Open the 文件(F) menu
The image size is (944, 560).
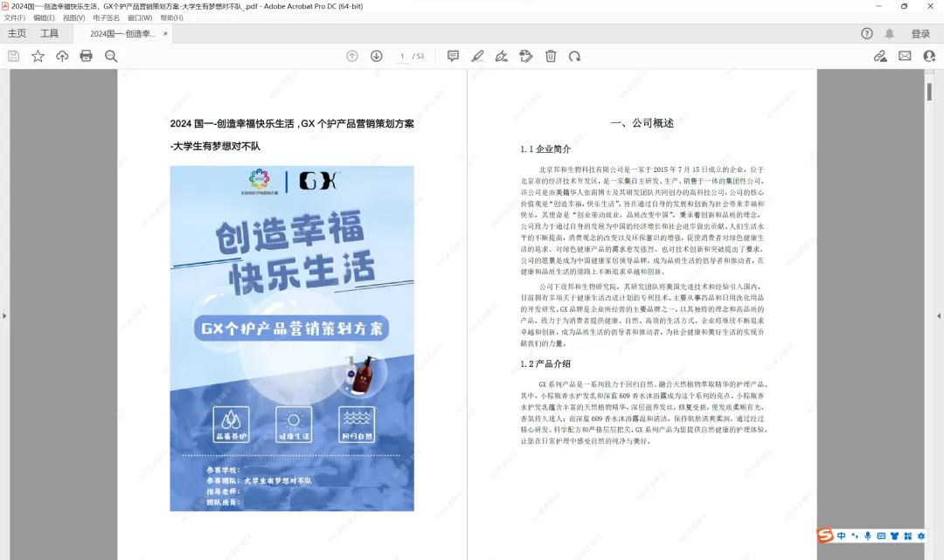click(14, 18)
